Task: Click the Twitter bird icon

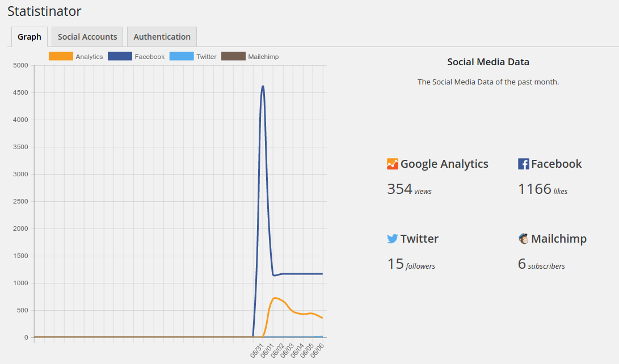Action: (393, 239)
